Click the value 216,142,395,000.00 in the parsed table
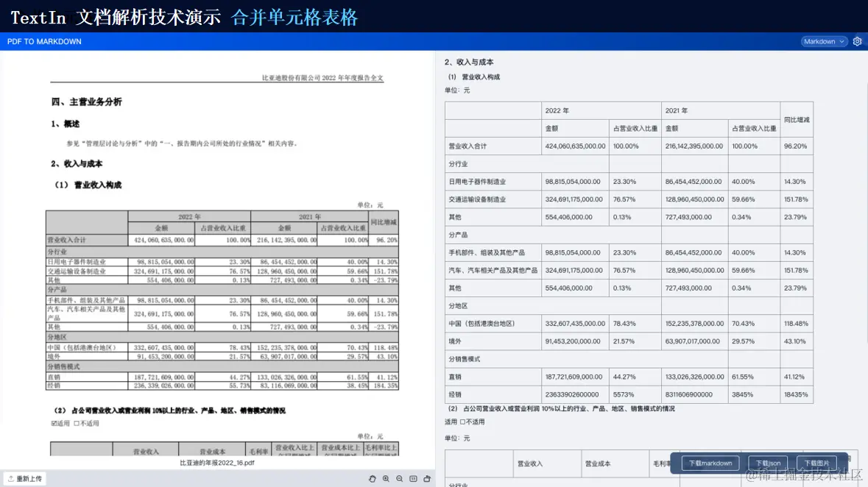 [x=694, y=146]
